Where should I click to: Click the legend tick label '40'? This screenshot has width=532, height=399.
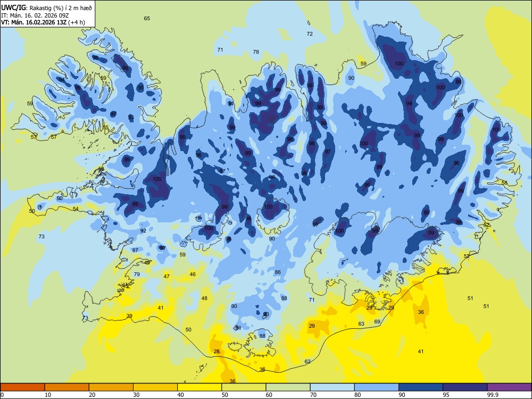click(x=181, y=395)
